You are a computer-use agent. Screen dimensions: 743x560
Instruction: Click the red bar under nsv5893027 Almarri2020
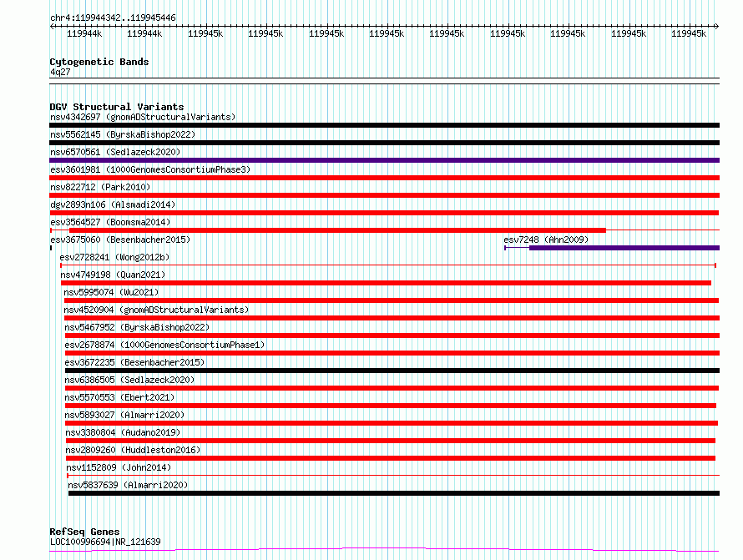pos(392,423)
